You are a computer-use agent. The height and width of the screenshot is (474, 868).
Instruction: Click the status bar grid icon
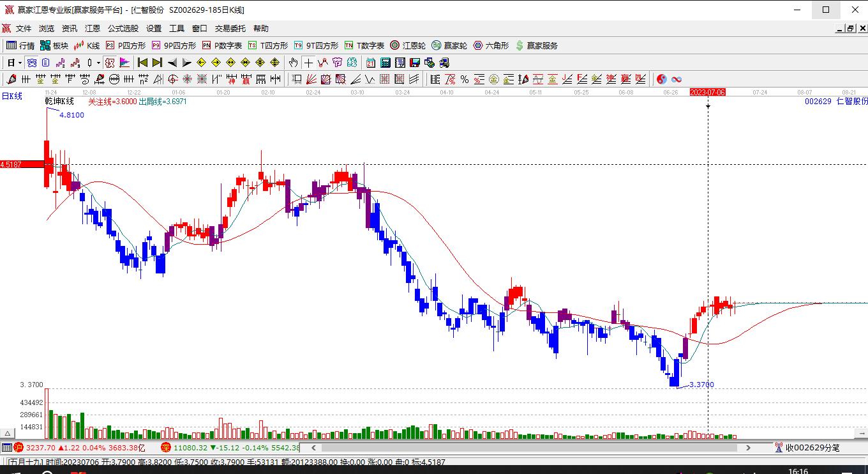point(6,448)
